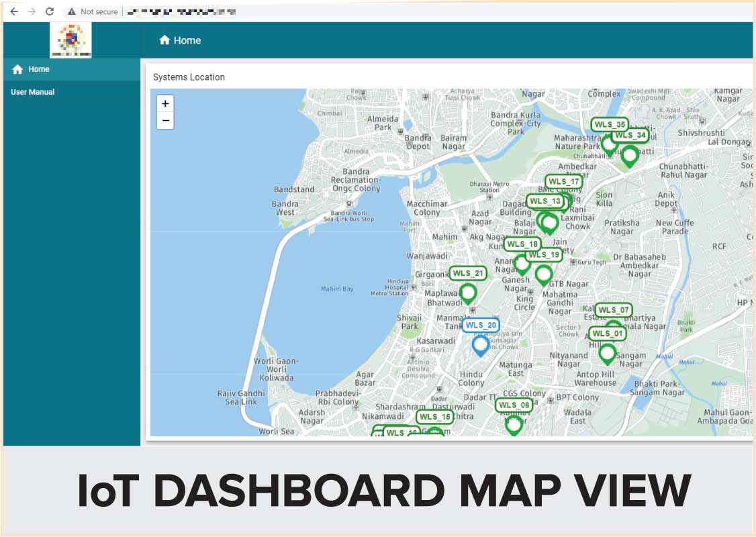Image resolution: width=756 pixels, height=537 pixels.
Task: Click the browser reload button
Action: [49, 11]
